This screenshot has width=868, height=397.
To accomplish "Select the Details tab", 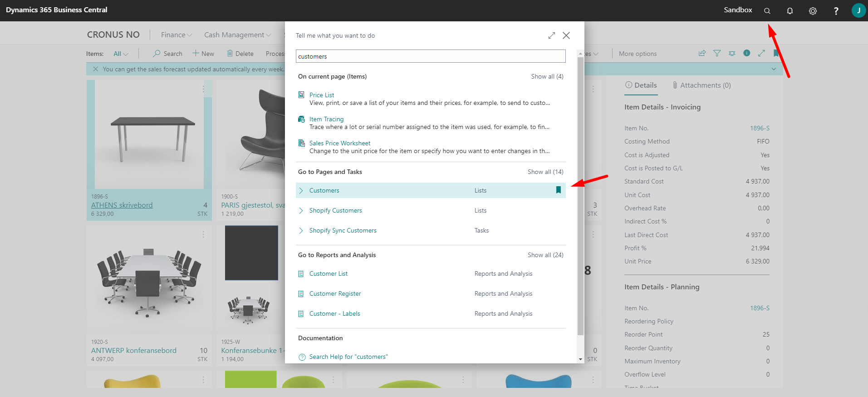I will coord(641,85).
